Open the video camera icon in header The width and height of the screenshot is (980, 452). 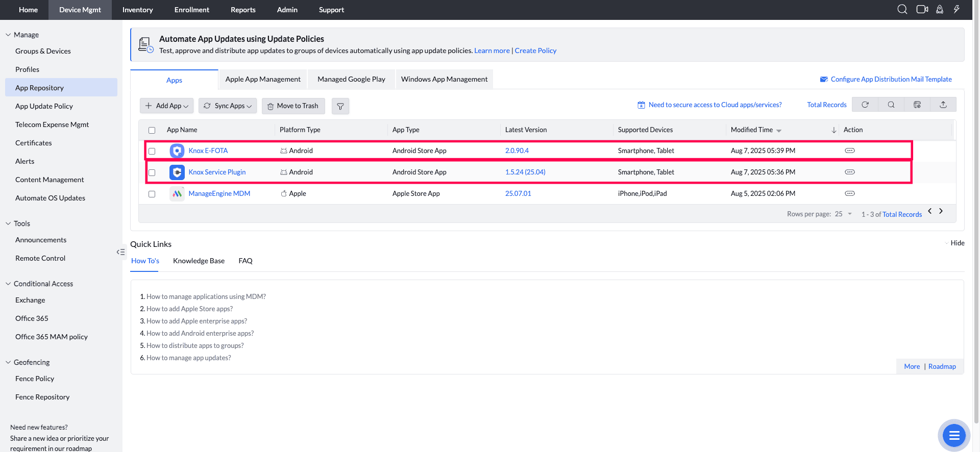coord(922,10)
